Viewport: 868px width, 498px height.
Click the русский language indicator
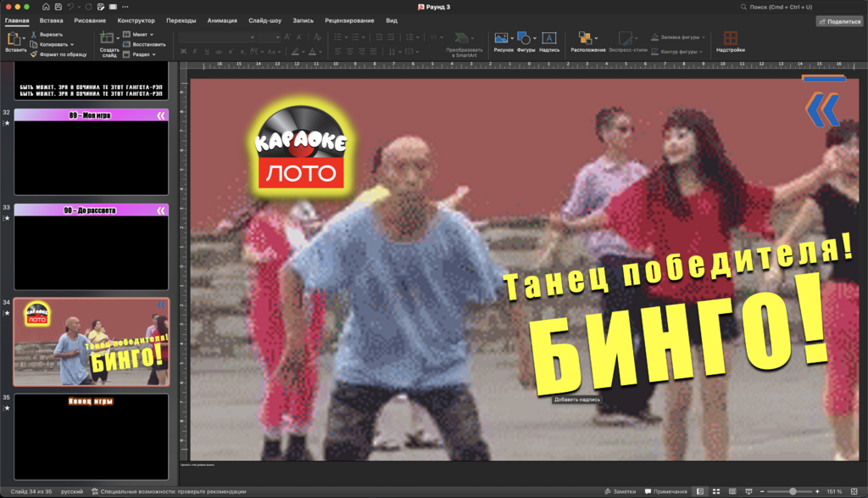(x=72, y=491)
